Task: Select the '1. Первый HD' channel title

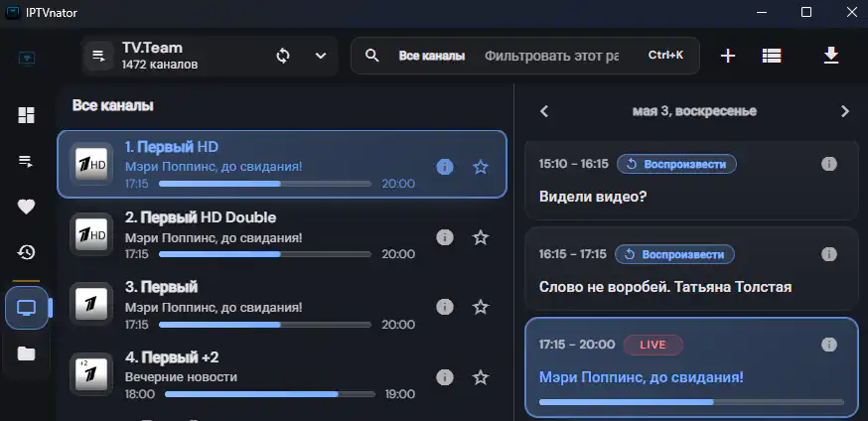Action: (172, 147)
